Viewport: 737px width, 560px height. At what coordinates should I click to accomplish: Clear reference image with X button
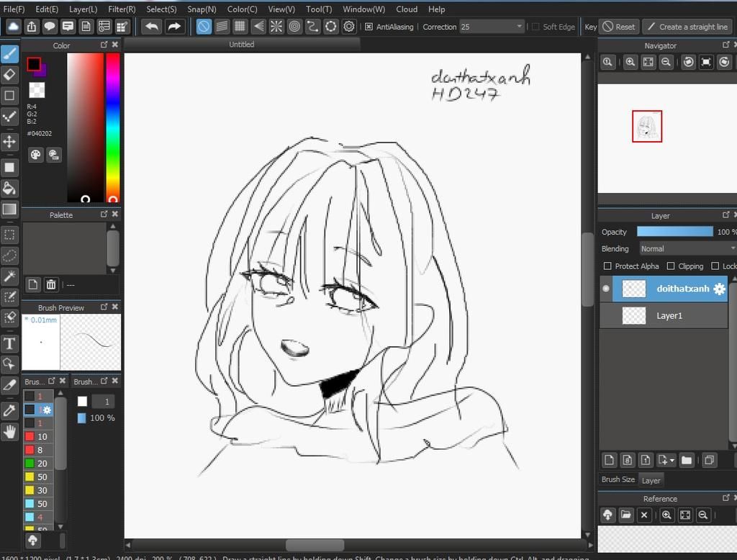tap(644, 515)
